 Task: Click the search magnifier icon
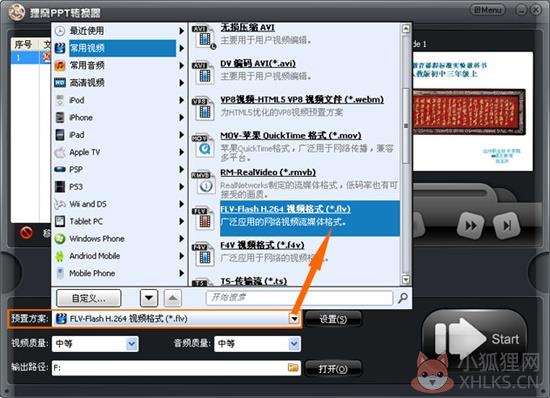point(403,298)
